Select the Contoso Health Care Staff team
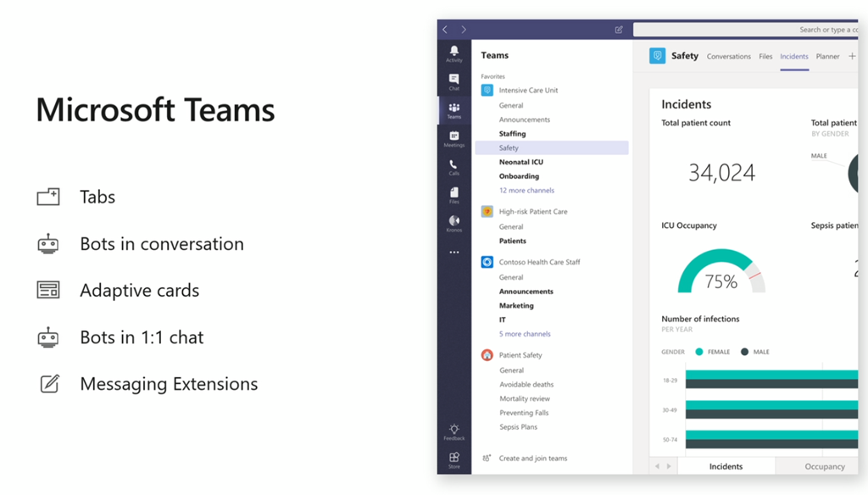 tap(539, 262)
